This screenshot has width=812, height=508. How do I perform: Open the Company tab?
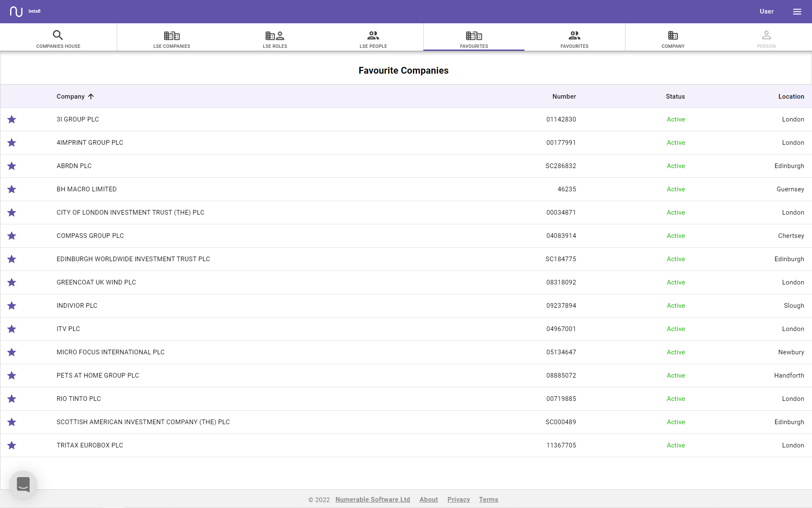pyautogui.click(x=673, y=37)
